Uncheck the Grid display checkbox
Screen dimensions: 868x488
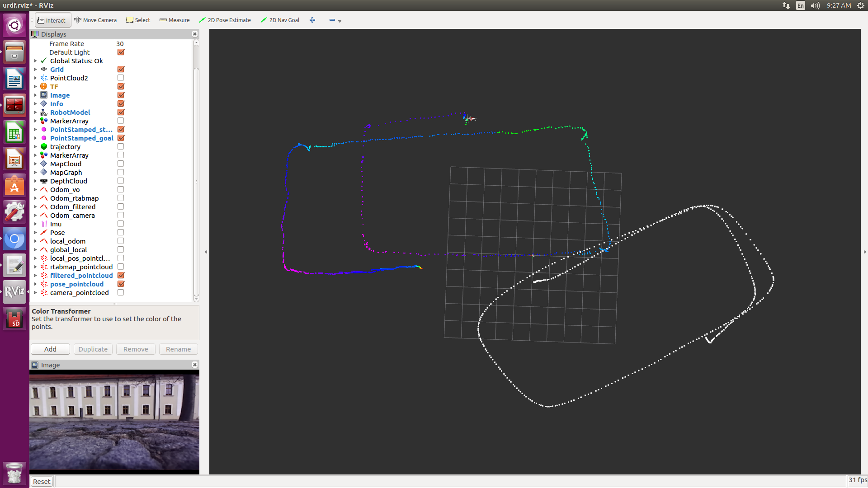tap(121, 70)
